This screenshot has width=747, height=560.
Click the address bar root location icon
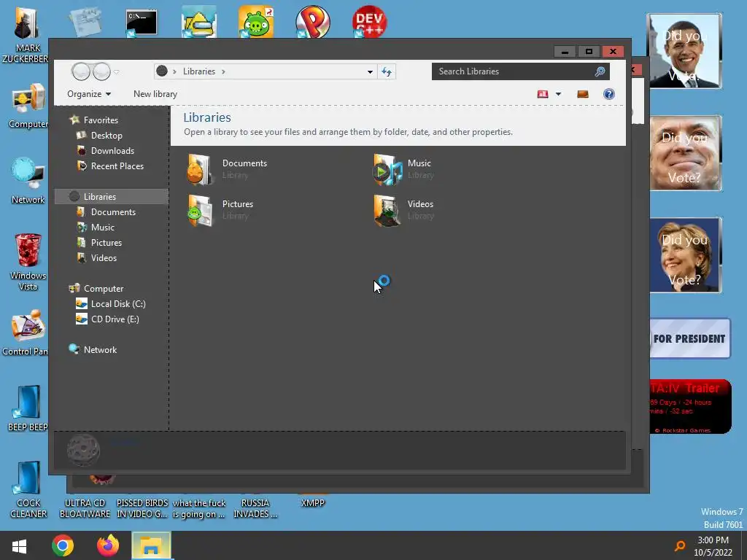(162, 71)
